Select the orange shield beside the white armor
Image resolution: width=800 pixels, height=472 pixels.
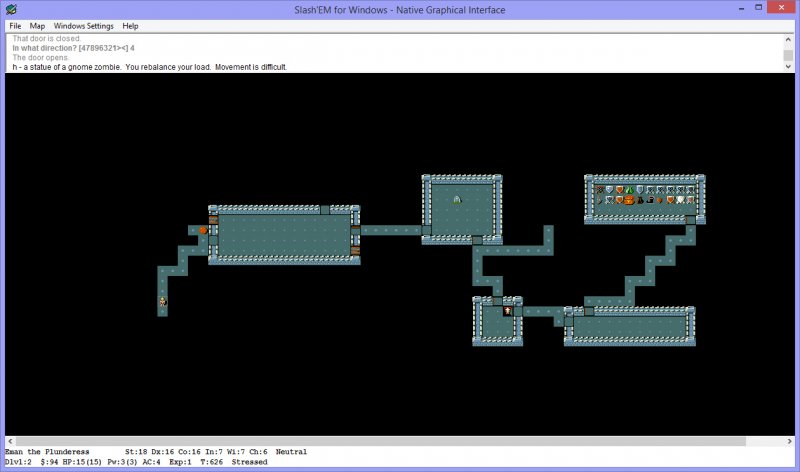pos(670,200)
